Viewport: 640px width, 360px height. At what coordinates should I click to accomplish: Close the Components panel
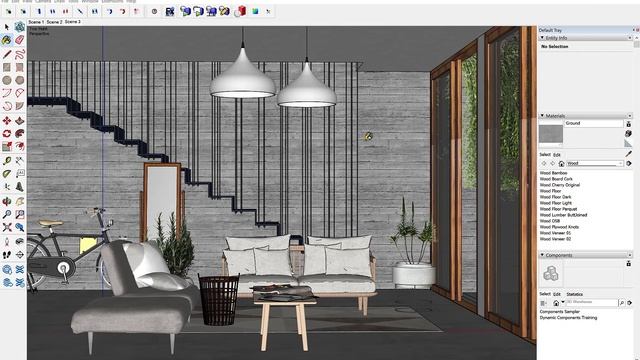tap(630, 255)
